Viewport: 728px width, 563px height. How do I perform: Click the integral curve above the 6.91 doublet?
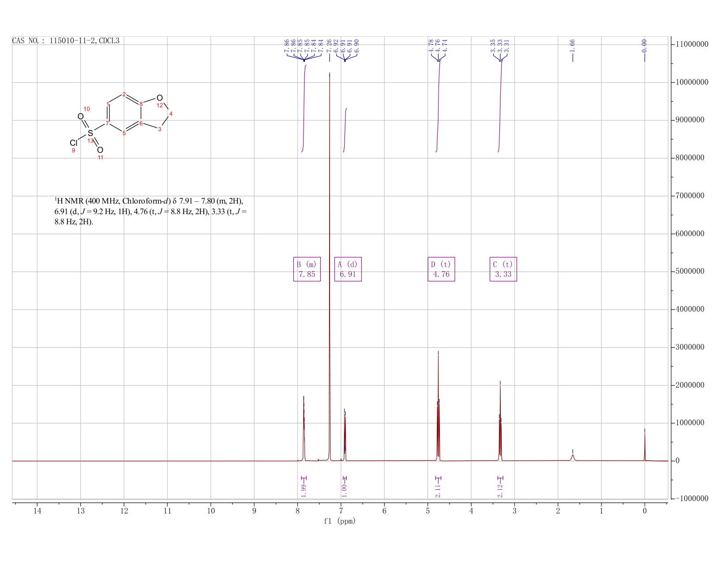(345, 130)
